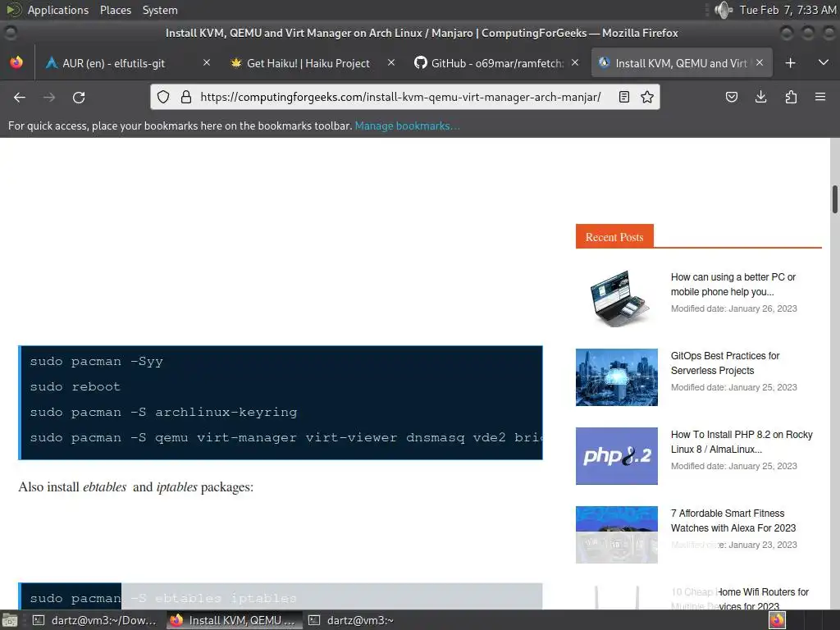Open tracking protection shield icon
The width and height of the screenshot is (840, 630).
(x=163, y=97)
